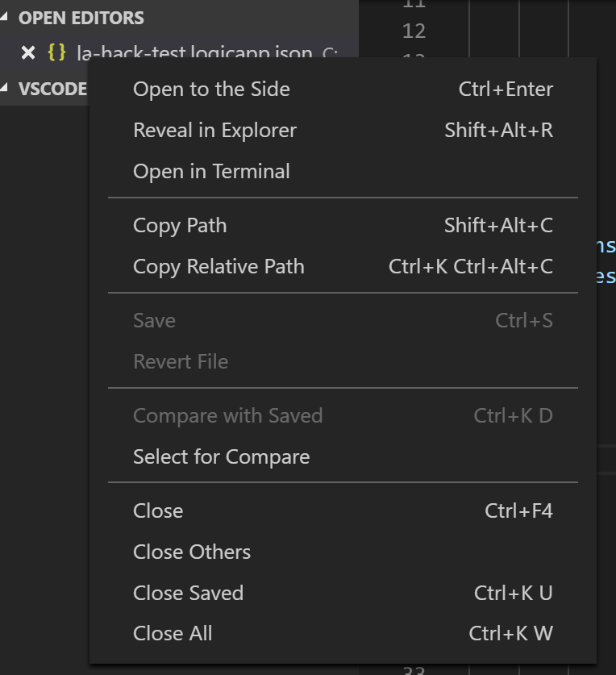Viewport: 616px width, 675px height.
Task: Click line number 12 in the gutter
Action: click(414, 31)
